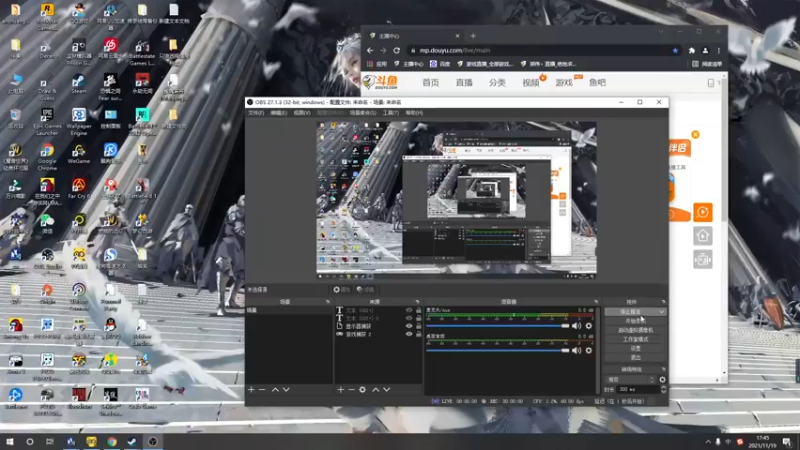This screenshot has height=450, width=800.
Task: Open the Steam desktop shortcut
Action: 79,84
